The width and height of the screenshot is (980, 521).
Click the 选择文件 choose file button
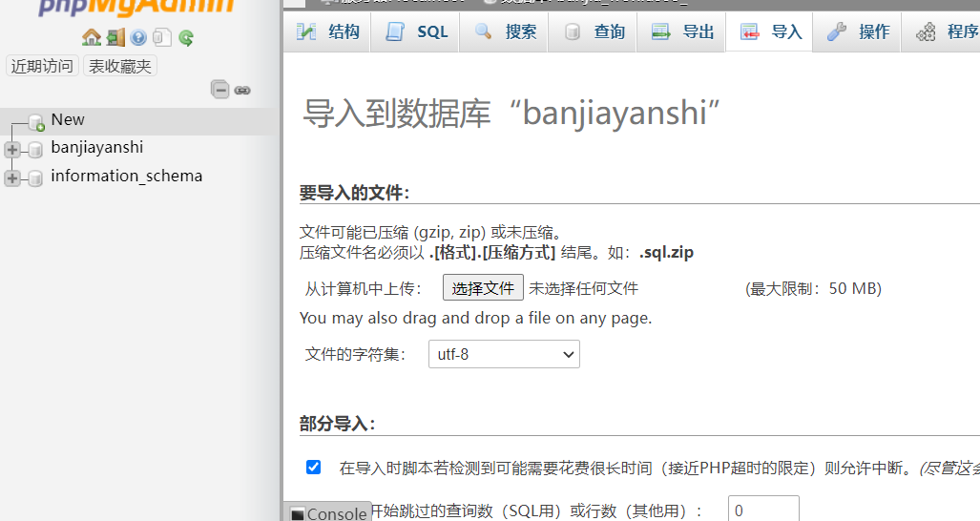[x=483, y=288]
